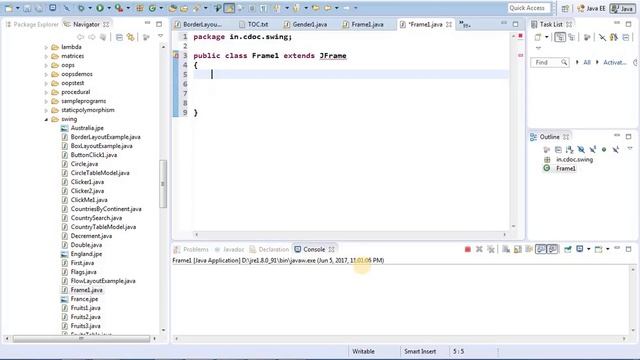The image size is (640, 360).
Task: Toggle Show Console When Standard Out Changes
Action: (541, 249)
